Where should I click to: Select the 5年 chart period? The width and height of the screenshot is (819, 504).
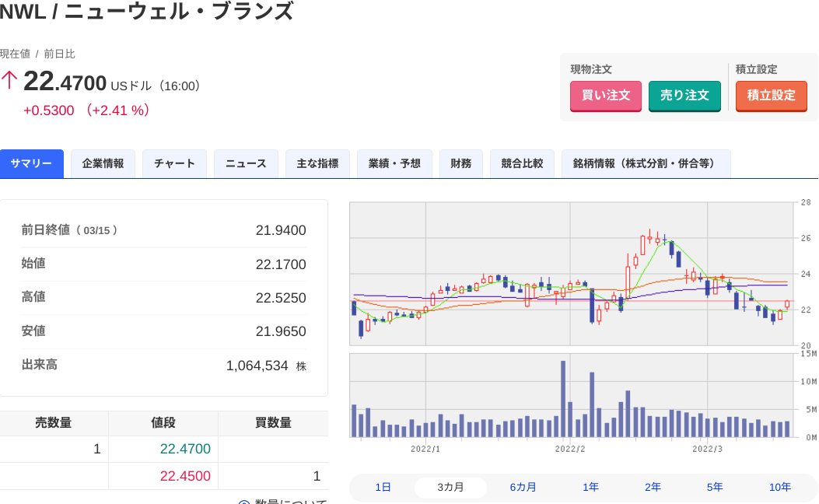(715, 488)
